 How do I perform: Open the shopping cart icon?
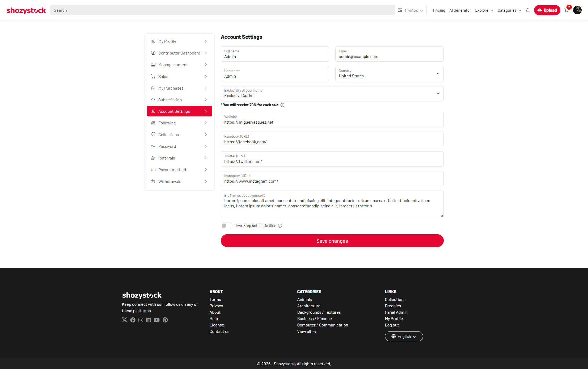566,10
